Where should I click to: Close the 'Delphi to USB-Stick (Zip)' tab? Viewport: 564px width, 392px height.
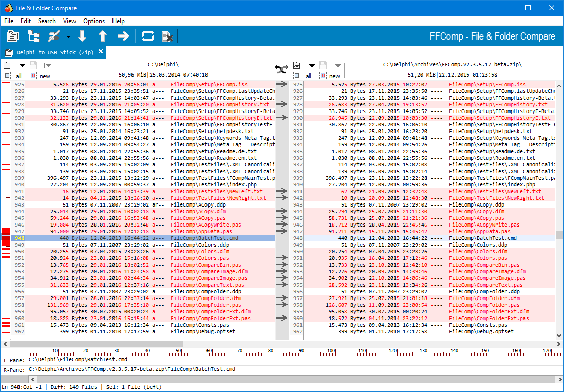pyautogui.click(x=101, y=52)
